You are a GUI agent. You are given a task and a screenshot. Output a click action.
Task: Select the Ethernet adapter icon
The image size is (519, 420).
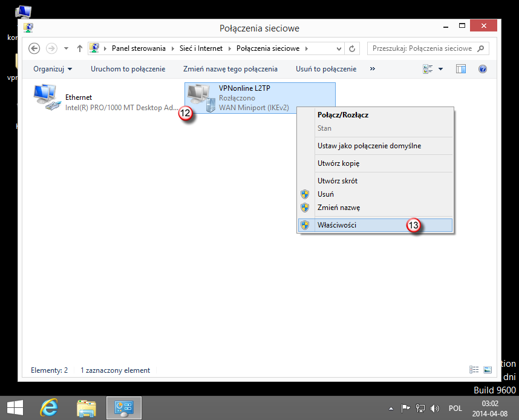coord(47,97)
